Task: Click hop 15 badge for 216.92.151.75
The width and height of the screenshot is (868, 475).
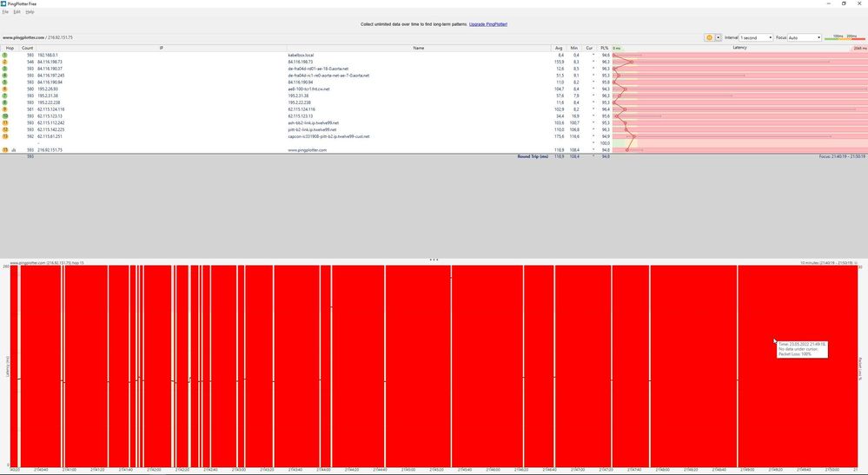Action: point(5,150)
